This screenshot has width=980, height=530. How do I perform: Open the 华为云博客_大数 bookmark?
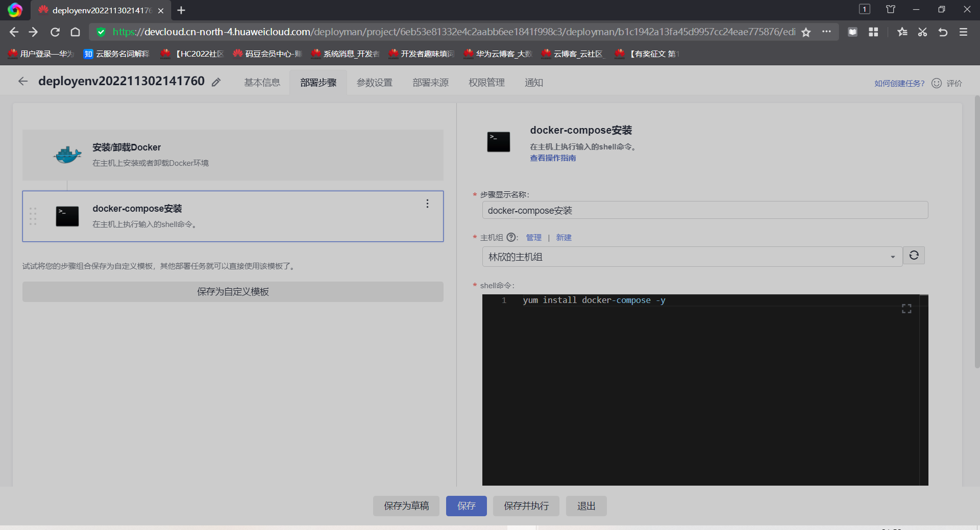[x=498, y=54]
